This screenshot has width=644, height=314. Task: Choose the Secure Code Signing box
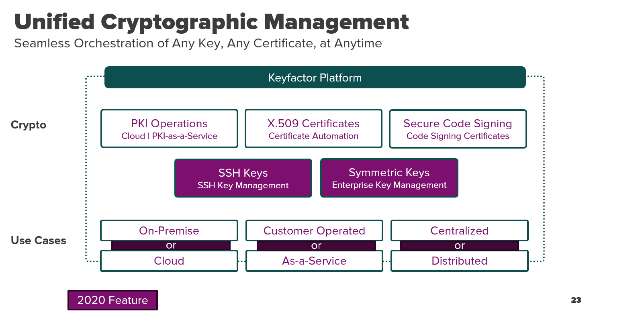coord(458,128)
